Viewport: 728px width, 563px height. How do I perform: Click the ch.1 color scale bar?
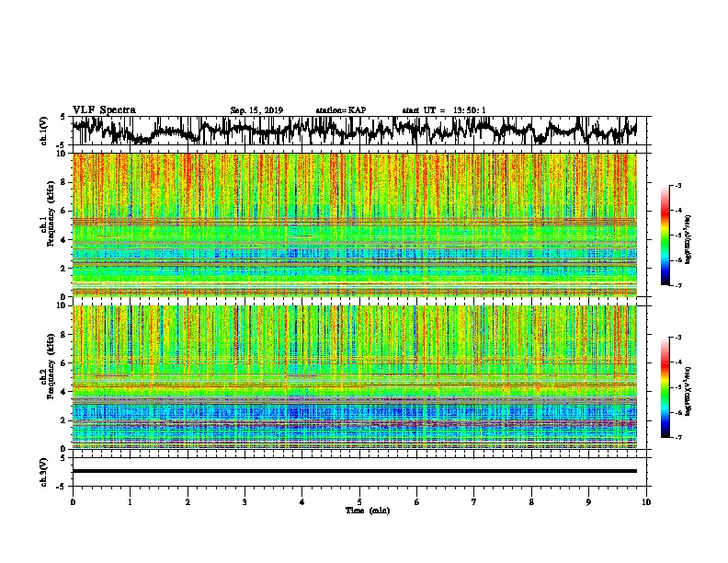665,236
